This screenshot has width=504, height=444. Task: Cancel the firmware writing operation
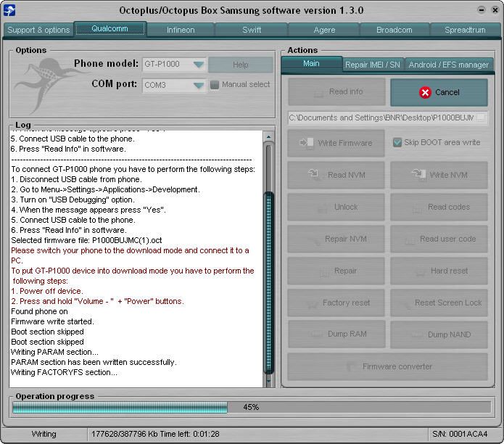pyautogui.click(x=439, y=93)
